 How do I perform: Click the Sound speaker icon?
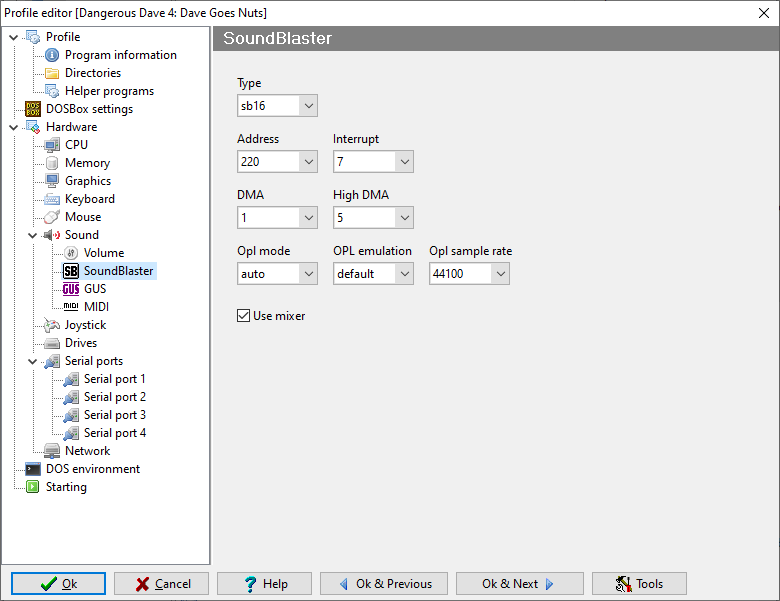(52, 235)
